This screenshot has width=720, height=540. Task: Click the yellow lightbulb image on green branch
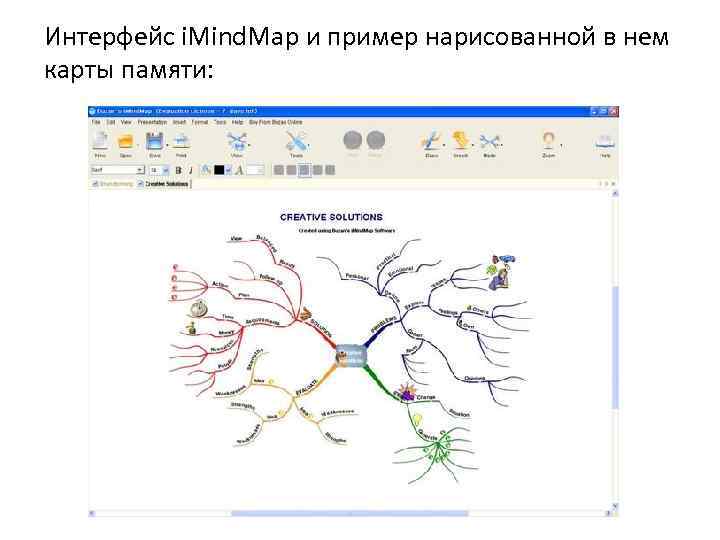[x=417, y=419]
